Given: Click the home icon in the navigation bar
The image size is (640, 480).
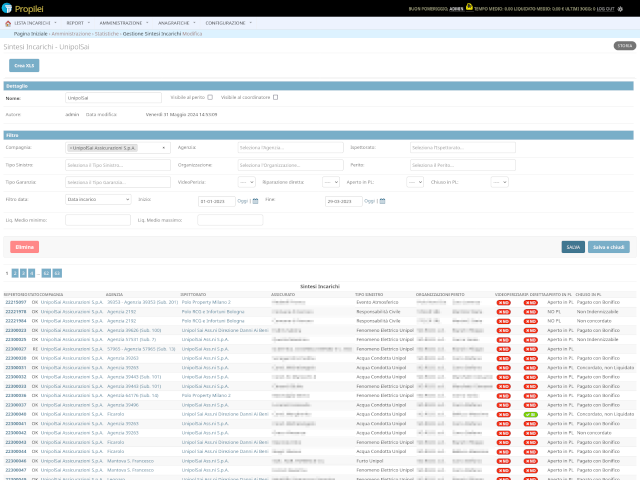Looking at the screenshot, I should 8,23.
